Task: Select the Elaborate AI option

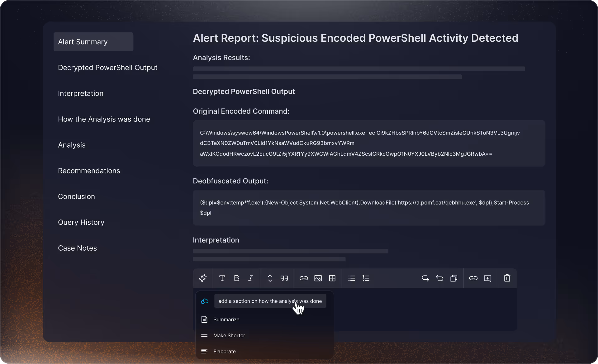Action: pyautogui.click(x=224, y=351)
